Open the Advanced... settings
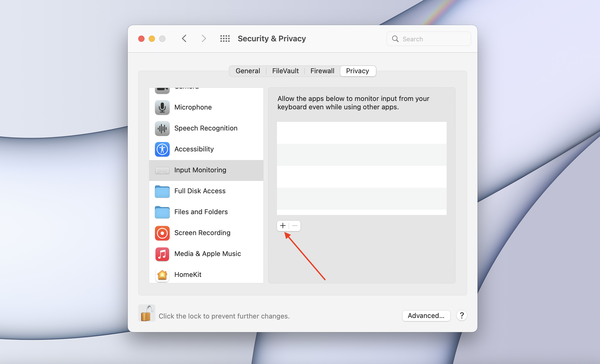The height and width of the screenshot is (364, 600). click(x=426, y=316)
